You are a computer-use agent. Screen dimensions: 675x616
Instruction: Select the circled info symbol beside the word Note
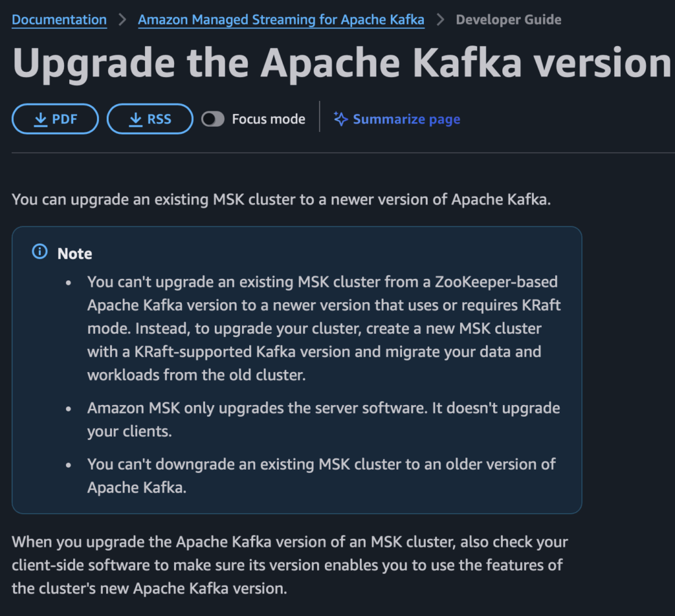39,251
